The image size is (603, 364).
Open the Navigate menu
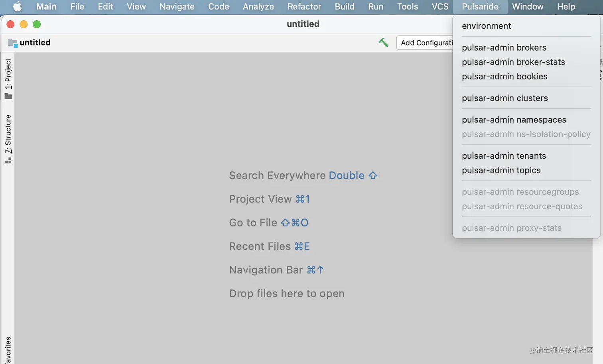(x=177, y=6)
